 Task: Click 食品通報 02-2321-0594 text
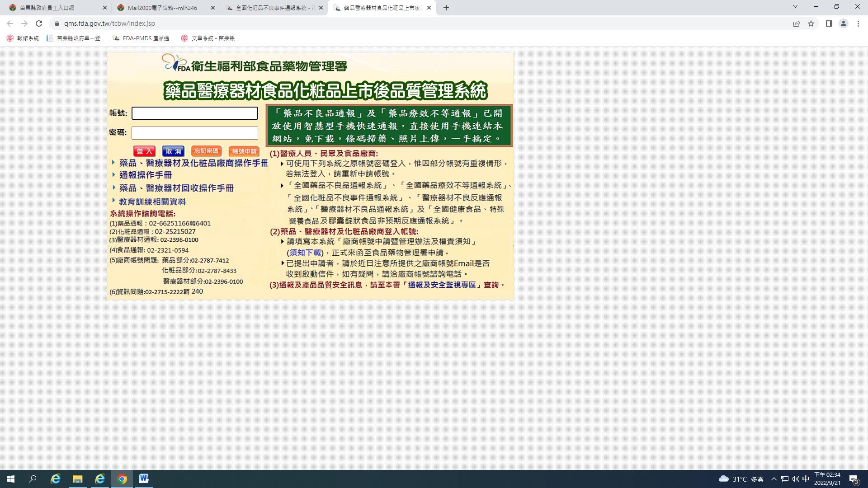(x=149, y=250)
